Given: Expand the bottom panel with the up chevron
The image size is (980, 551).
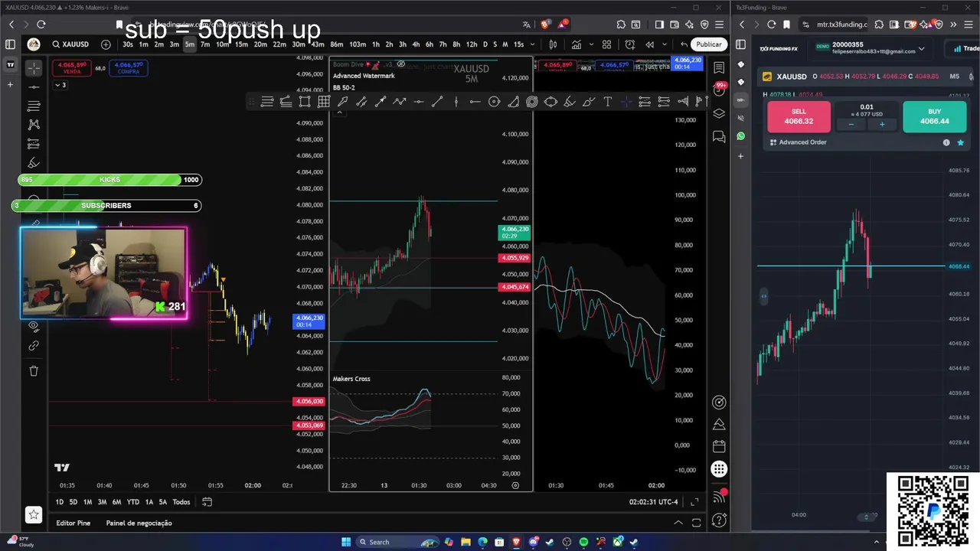Looking at the screenshot, I should (x=678, y=523).
